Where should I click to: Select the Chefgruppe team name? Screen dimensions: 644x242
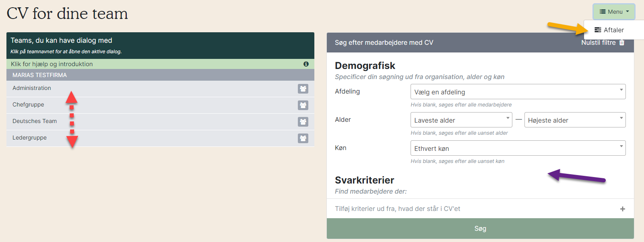point(28,104)
